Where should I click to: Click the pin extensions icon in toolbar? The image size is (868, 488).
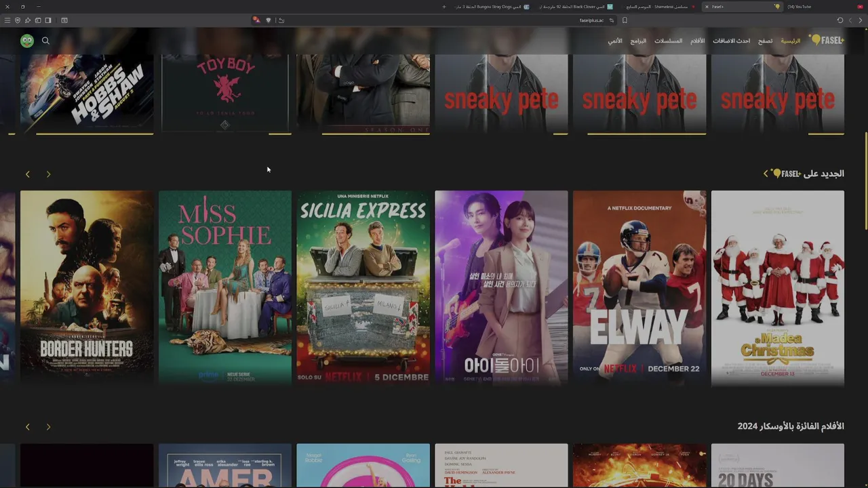(28, 20)
